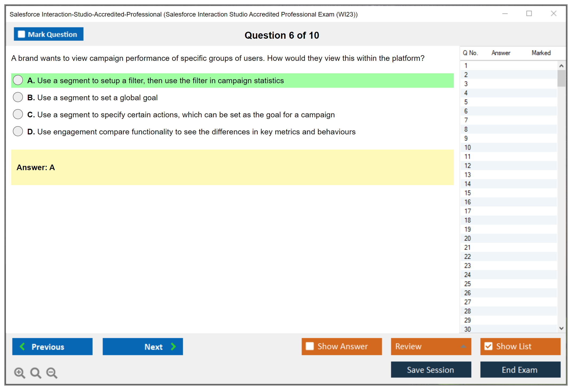This screenshot has width=574, height=392.
Task: Jump to question 21 in the list
Action: [x=467, y=247]
